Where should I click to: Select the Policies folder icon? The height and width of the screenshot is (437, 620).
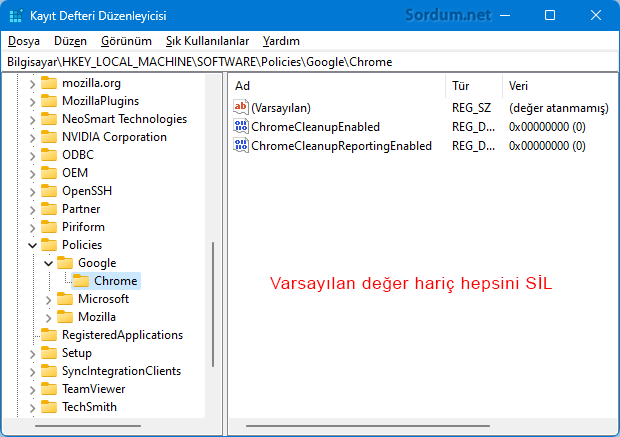pos(49,245)
